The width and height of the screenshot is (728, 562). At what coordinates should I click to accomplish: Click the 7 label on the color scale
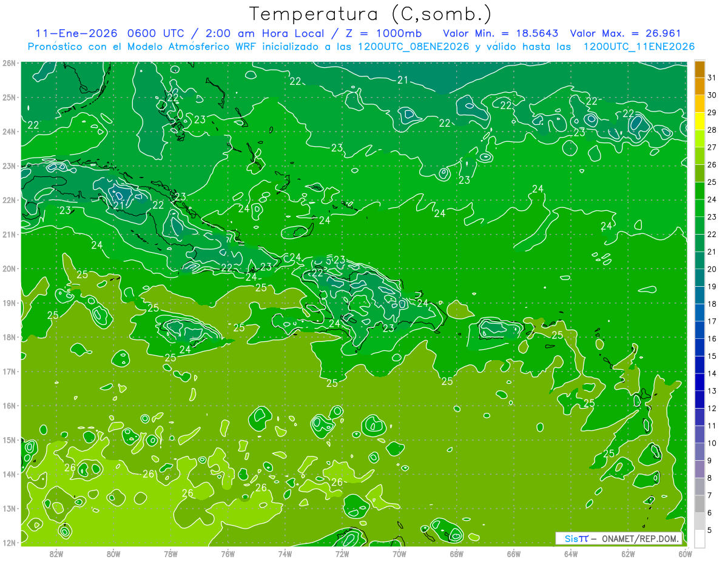[710, 495]
